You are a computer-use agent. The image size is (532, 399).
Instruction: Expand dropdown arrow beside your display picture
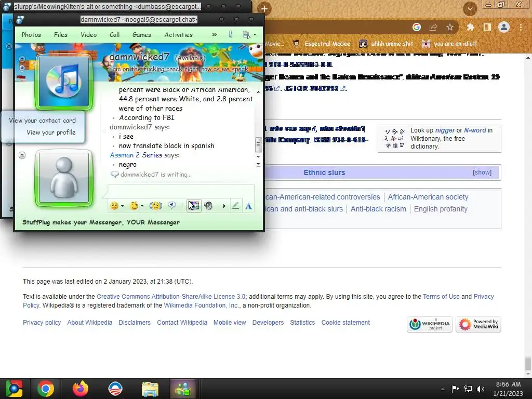coord(22,155)
